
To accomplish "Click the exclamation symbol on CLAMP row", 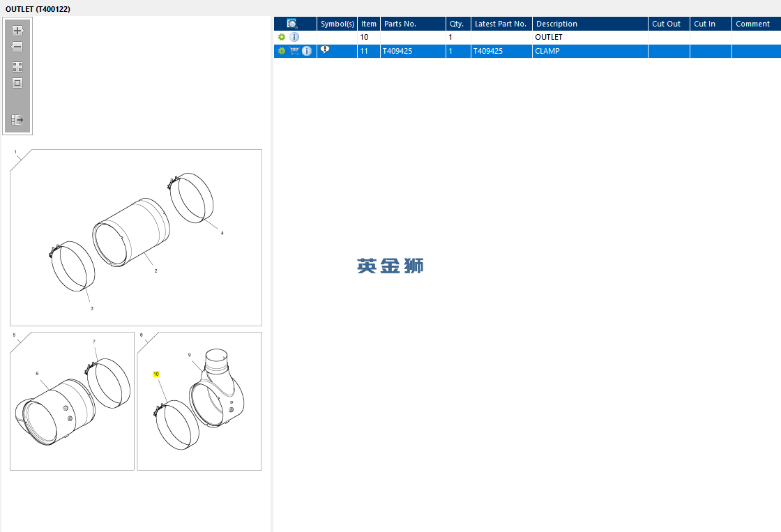I will point(325,50).
